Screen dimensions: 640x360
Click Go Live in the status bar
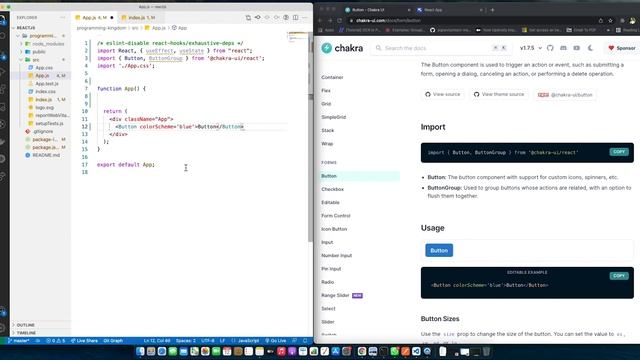coord(276,341)
